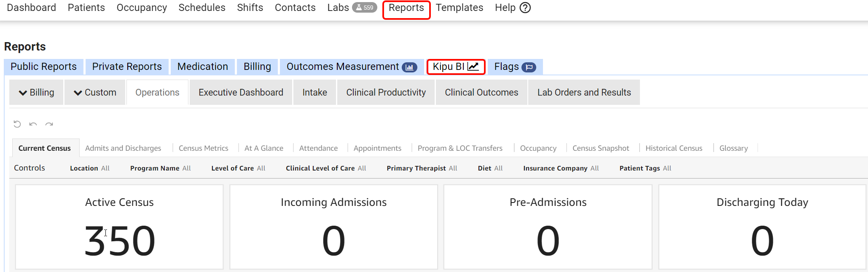
Task: Expand the Custom dropdown chevron
Action: 78,93
